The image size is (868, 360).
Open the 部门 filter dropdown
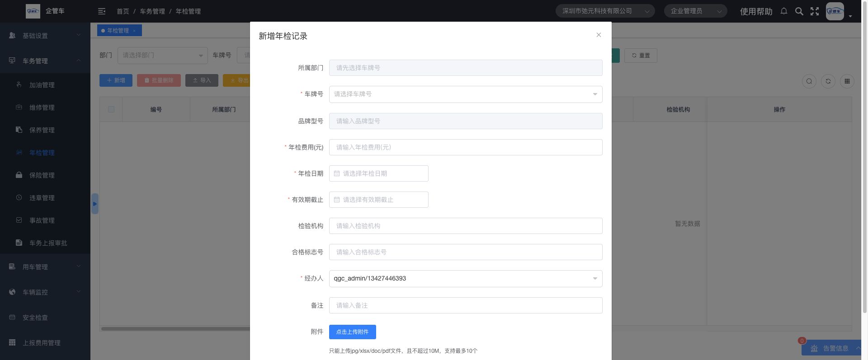tap(163, 55)
